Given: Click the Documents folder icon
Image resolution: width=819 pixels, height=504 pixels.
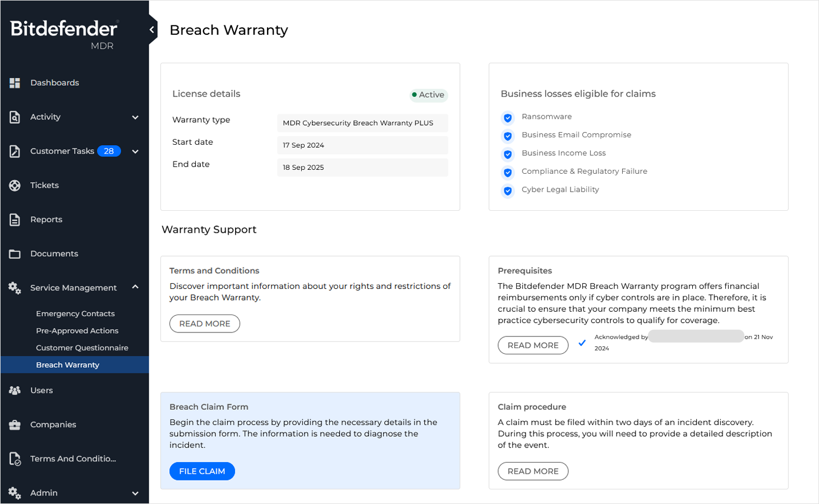Looking at the screenshot, I should (15, 253).
